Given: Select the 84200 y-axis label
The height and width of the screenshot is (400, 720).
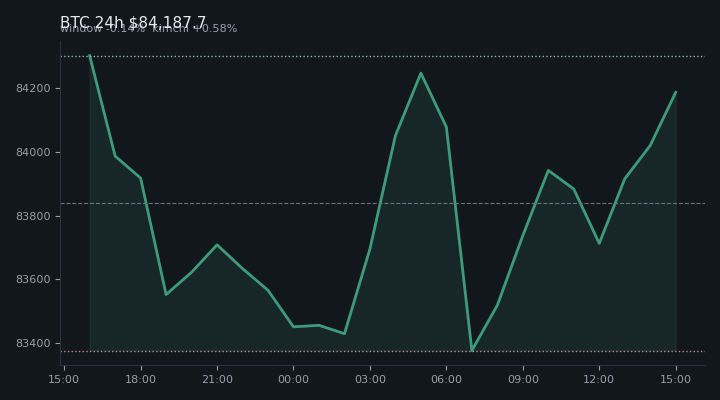Looking at the screenshot, I should [x=34, y=88].
